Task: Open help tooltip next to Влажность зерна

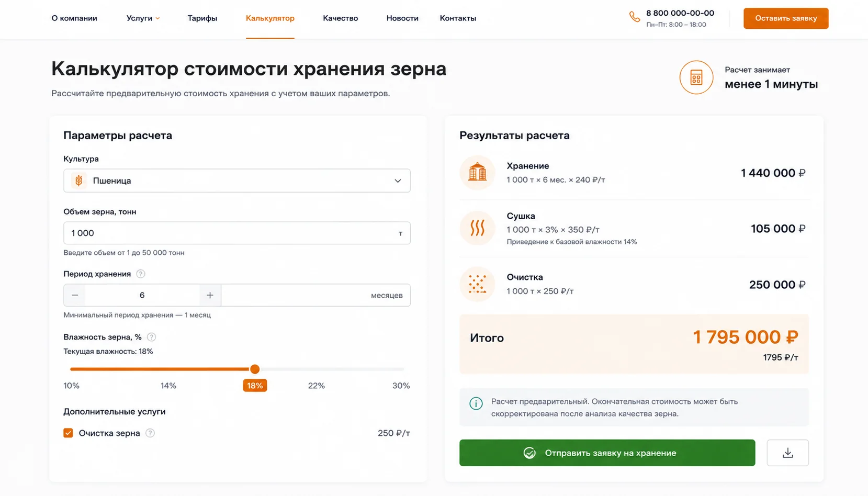Action: (151, 337)
